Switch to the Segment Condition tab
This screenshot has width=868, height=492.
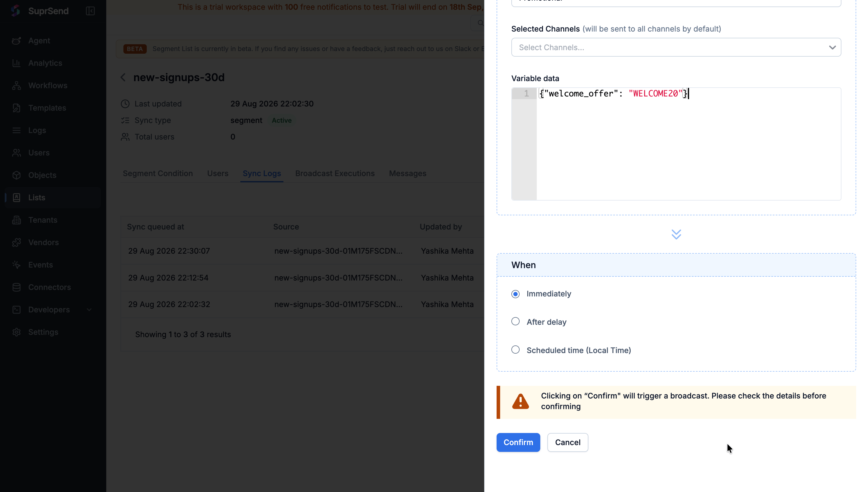coord(158,173)
